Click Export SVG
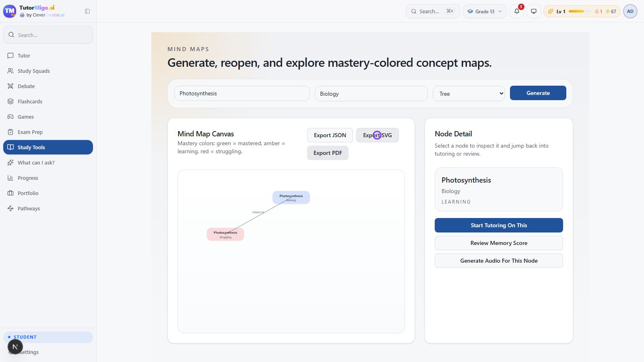 [378, 135]
